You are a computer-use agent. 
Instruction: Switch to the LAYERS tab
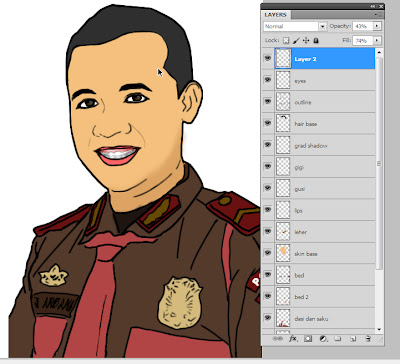276,15
